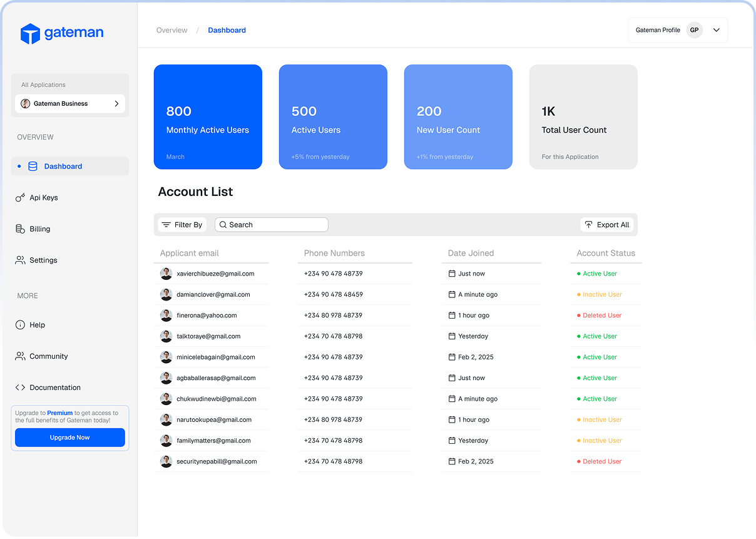Click Feb 2, 2025 date for minicelebagain
This screenshot has width=756, height=539.
(476, 357)
